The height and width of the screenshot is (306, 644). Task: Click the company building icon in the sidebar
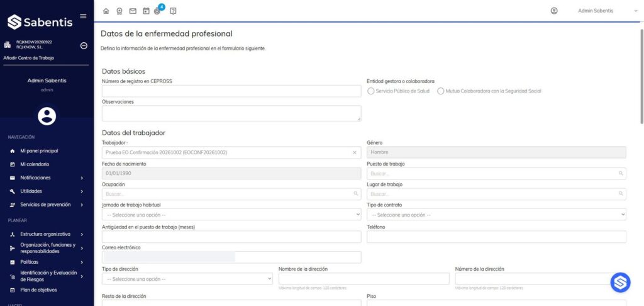click(x=8, y=45)
